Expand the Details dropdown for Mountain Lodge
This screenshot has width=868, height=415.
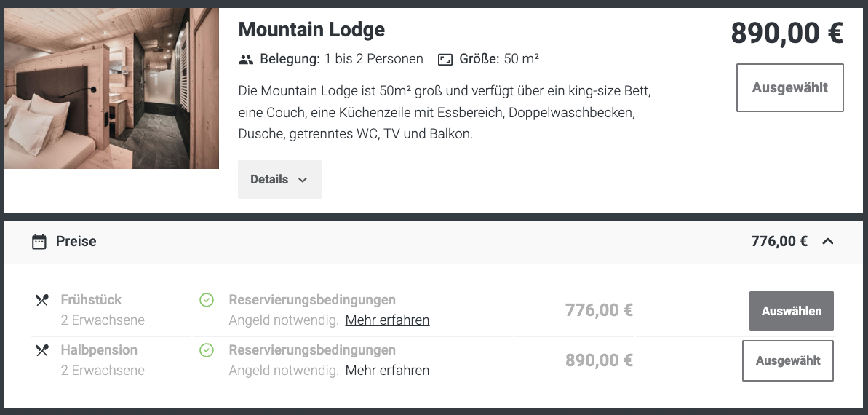(x=280, y=180)
